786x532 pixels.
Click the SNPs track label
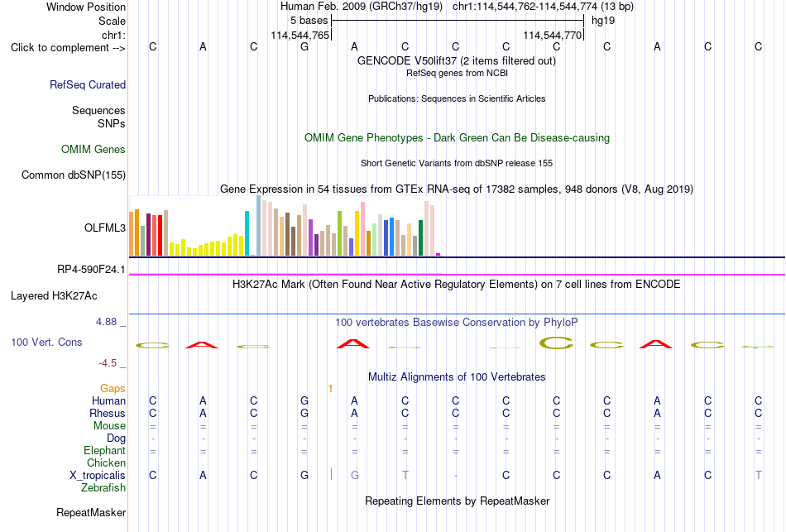(112, 123)
